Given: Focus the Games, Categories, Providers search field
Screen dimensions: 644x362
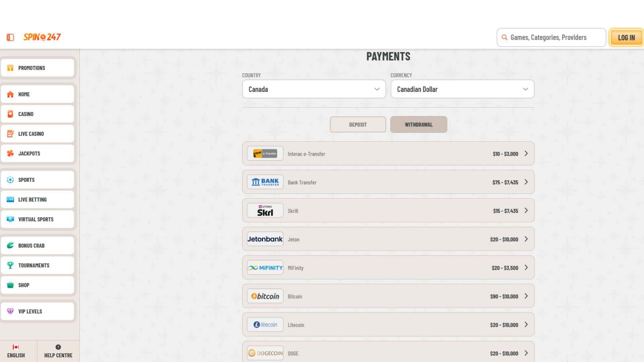Looking at the screenshot, I should (x=551, y=38).
